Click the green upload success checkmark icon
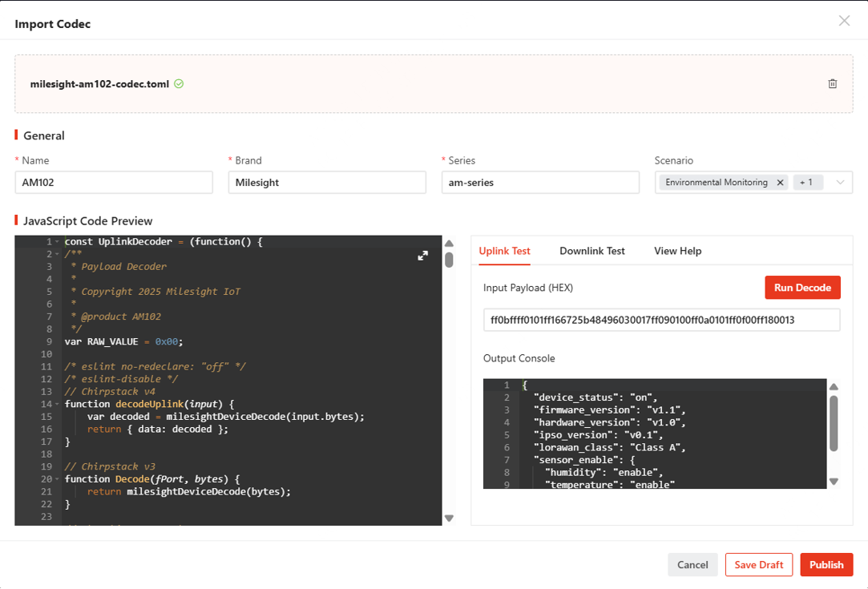The height and width of the screenshot is (589, 868). (179, 83)
